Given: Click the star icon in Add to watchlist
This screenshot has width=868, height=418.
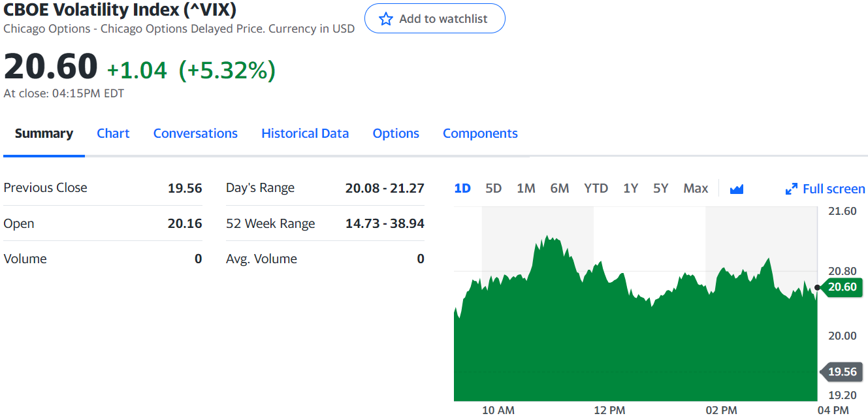Looking at the screenshot, I should point(386,19).
